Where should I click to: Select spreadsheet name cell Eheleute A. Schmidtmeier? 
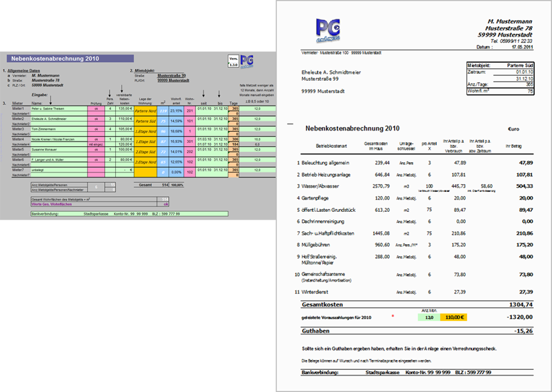point(59,119)
